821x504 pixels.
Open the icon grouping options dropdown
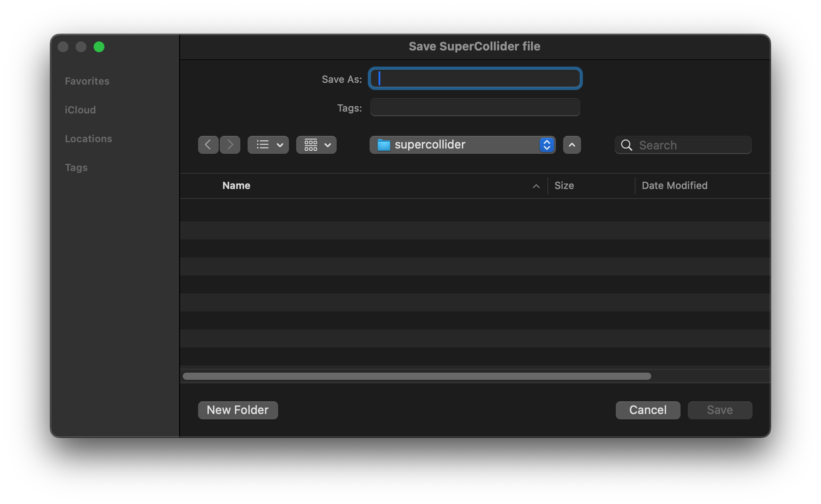[316, 145]
